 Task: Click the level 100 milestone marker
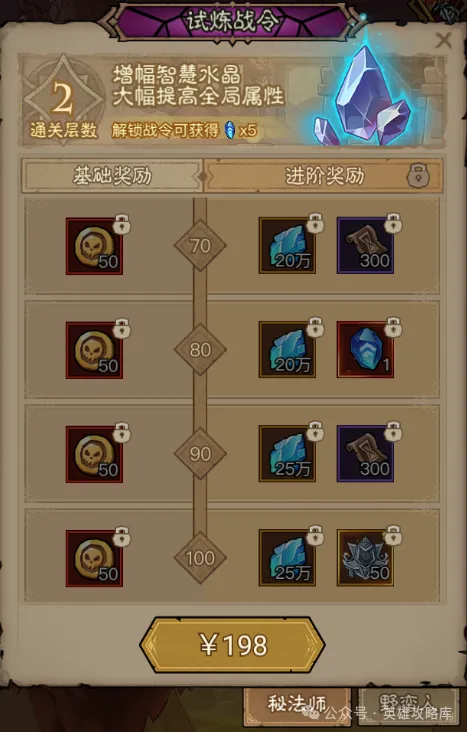[x=200, y=558]
